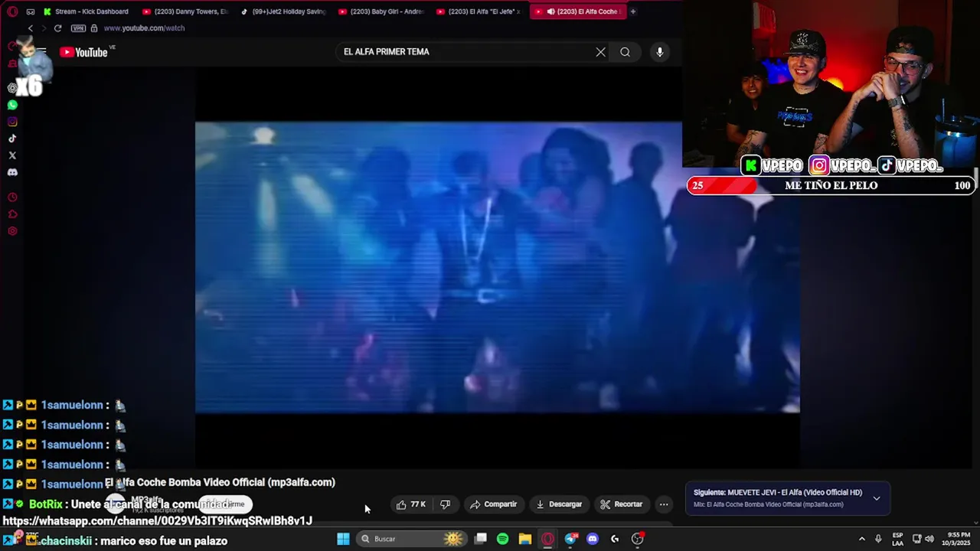Viewport: 980px width, 551px height.
Task: Go to YouTube home via logo
Action: (84, 52)
